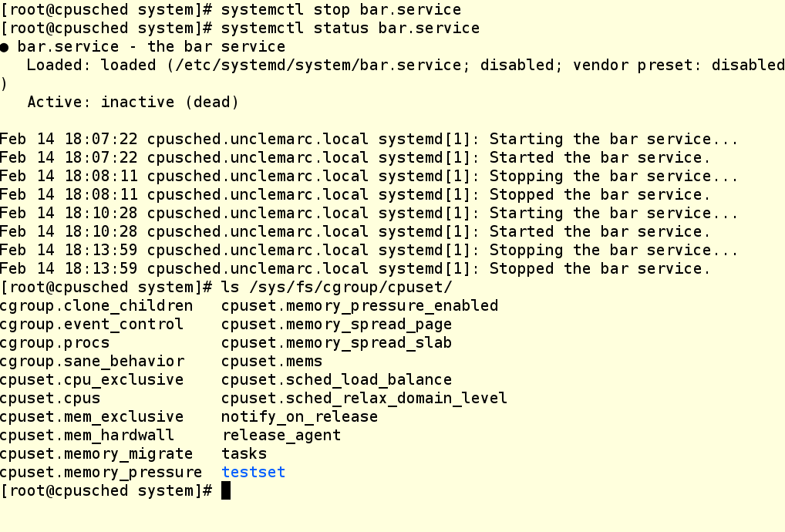Viewport: 785px width, 532px height.
Task: Click the 'cpuset.mems' entry
Action: coord(272,362)
